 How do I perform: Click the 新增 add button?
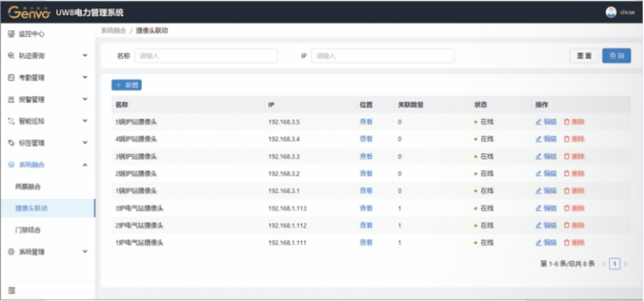tap(127, 85)
